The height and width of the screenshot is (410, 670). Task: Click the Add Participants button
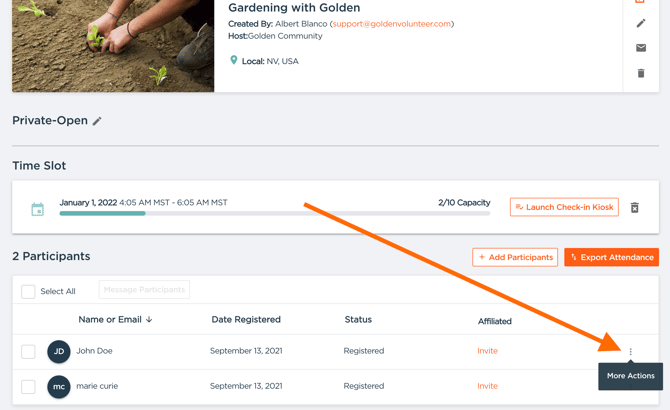[x=515, y=257]
